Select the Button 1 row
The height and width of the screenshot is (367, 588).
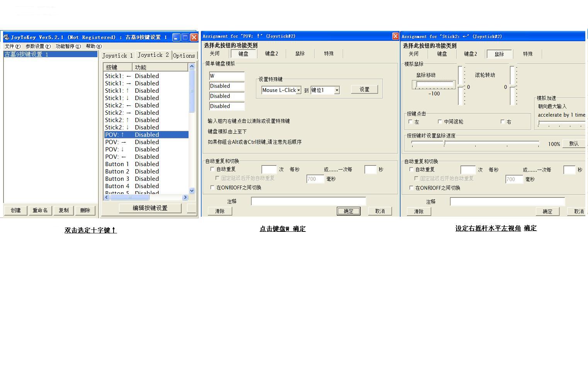146,164
